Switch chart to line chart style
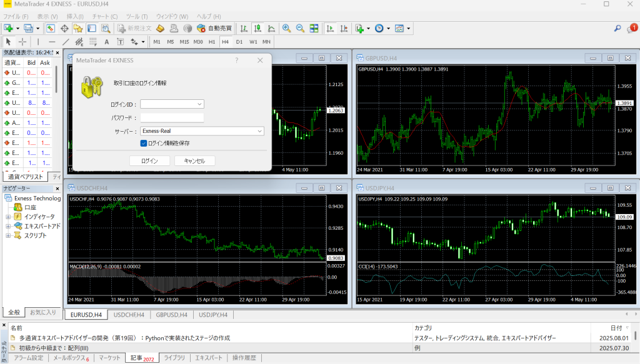640x364 pixels. point(271,28)
